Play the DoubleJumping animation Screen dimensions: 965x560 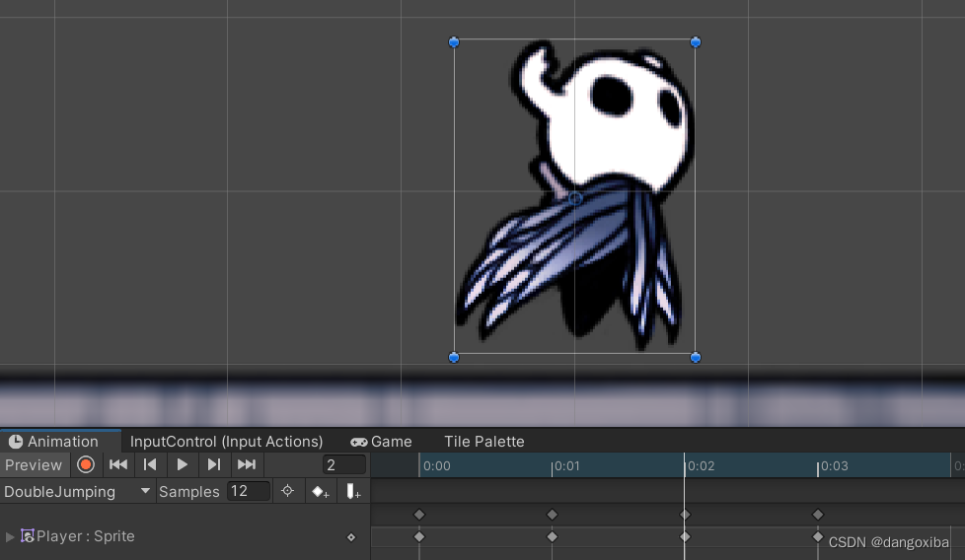(x=183, y=464)
